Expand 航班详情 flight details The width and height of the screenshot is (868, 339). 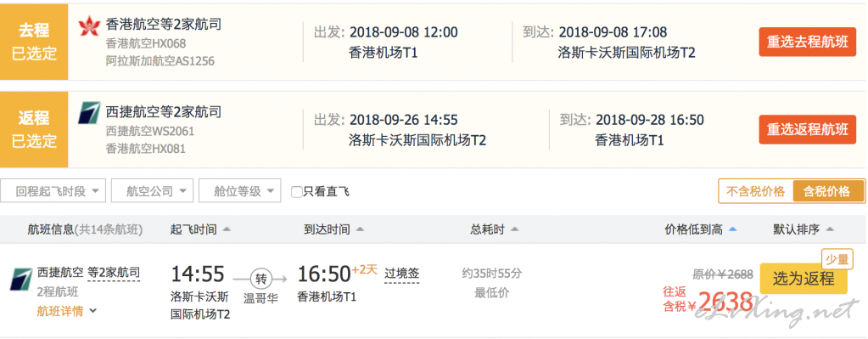66,311
